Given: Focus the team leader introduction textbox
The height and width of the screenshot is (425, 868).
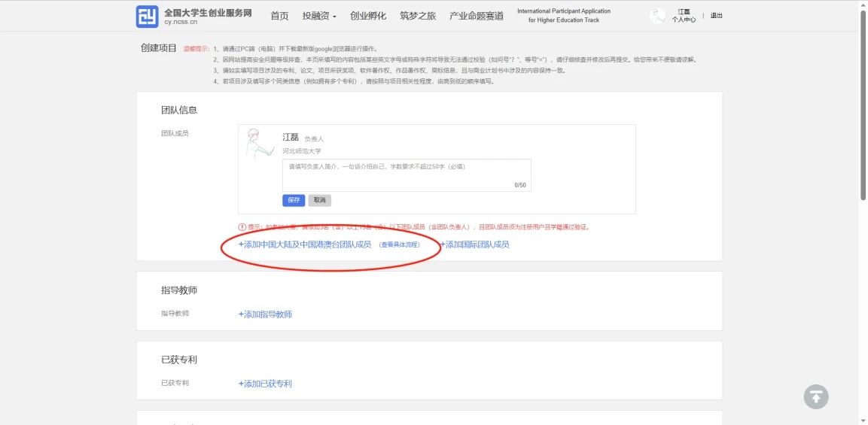Looking at the screenshot, I should [407, 175].
